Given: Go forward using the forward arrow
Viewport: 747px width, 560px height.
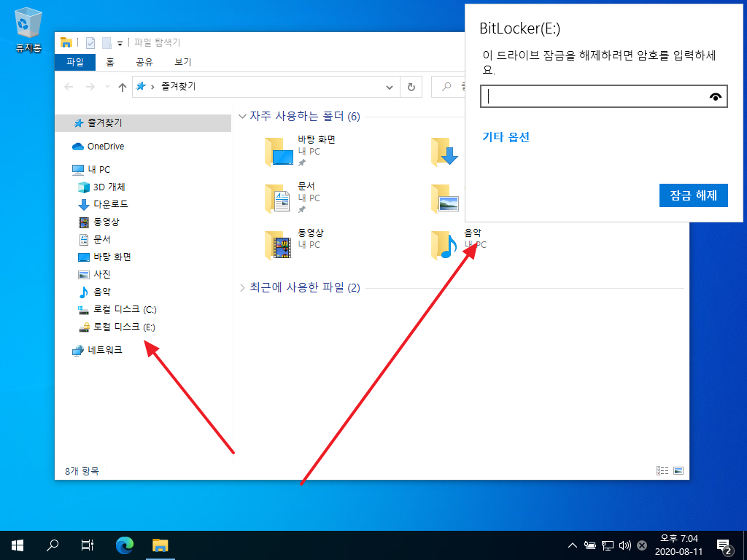Looking at the screenshot, I should [90, 87].
